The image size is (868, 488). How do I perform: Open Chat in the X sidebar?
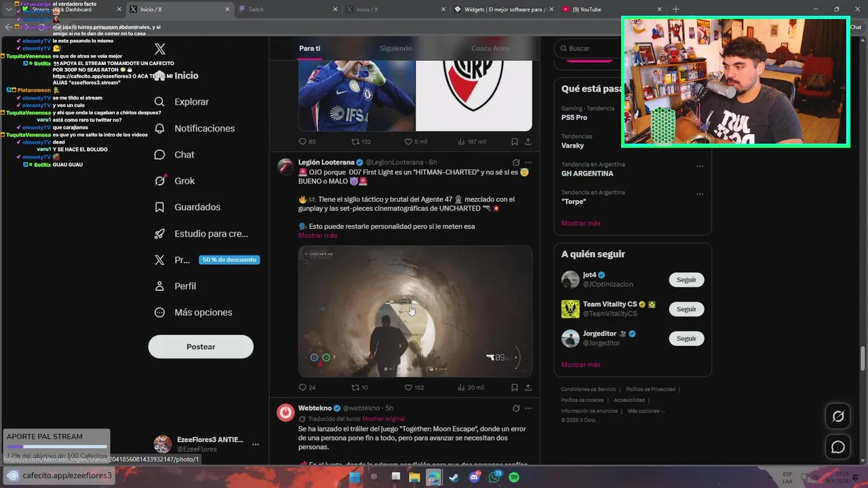coord(174,155)
